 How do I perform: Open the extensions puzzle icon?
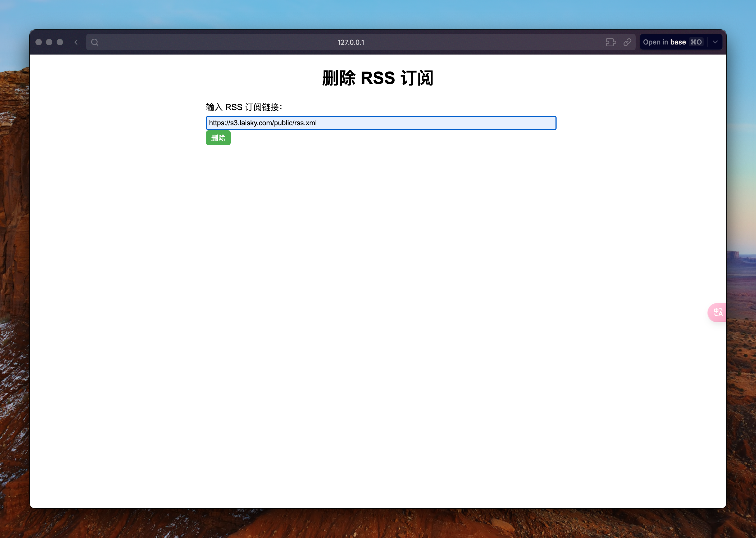pyautogui.click(x=611, y=42)
